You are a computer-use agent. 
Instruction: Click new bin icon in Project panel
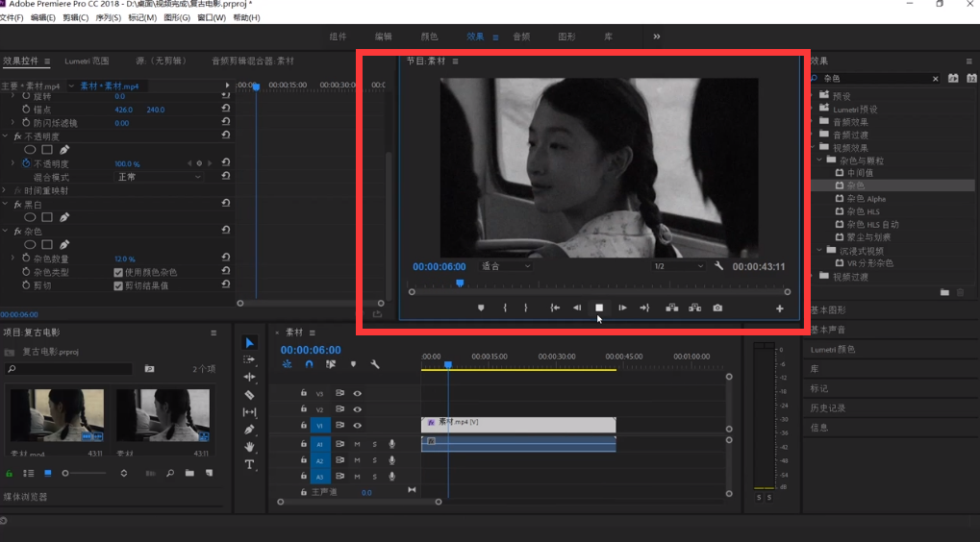point(189,474)
